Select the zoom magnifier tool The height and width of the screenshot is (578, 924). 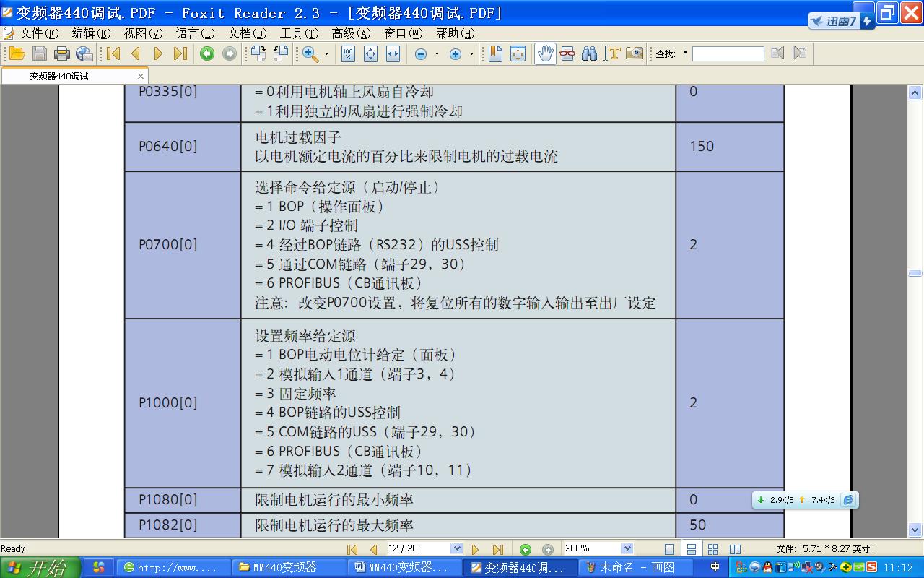(x=310, y=53)
